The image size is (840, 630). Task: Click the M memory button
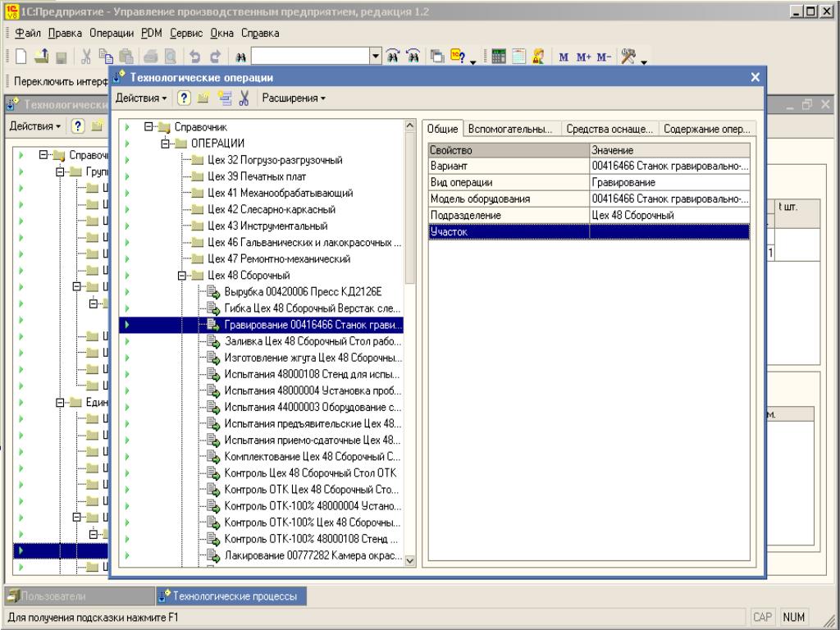(564, 57)
